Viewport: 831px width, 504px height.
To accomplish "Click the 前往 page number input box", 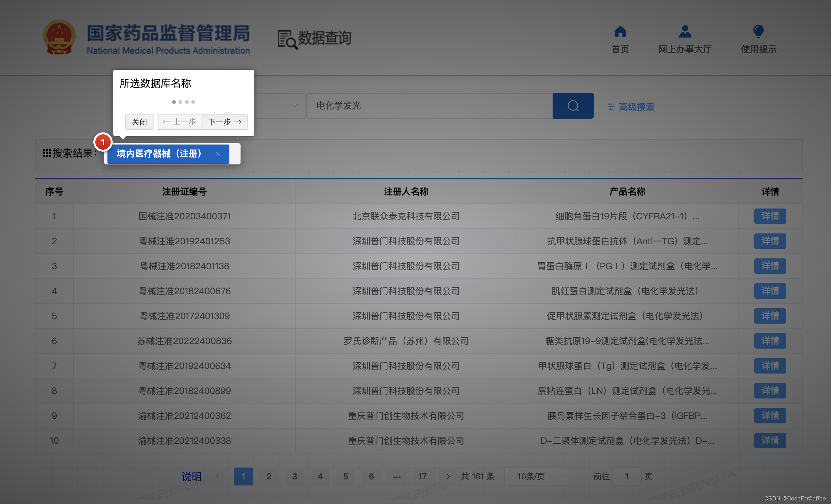I will (627, 476).
